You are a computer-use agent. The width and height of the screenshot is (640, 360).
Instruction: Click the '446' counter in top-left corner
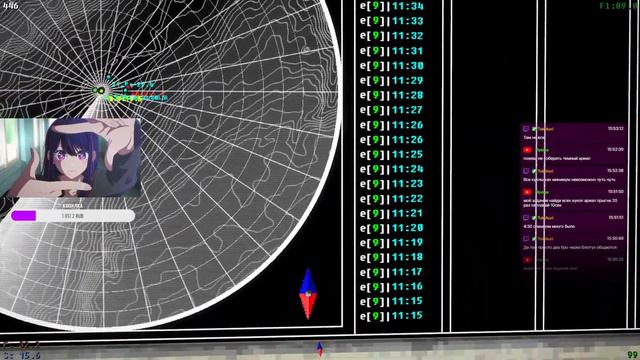coord(11,5)
